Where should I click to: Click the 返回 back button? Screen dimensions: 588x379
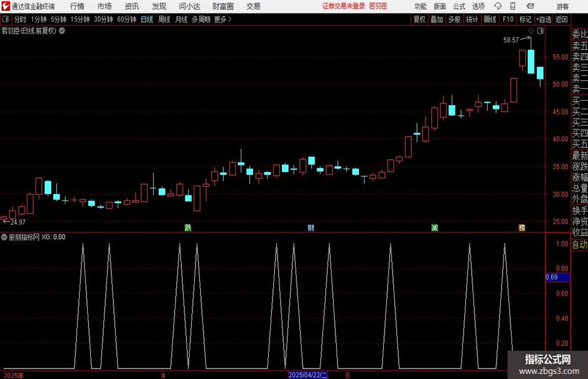tap(561, 19)
